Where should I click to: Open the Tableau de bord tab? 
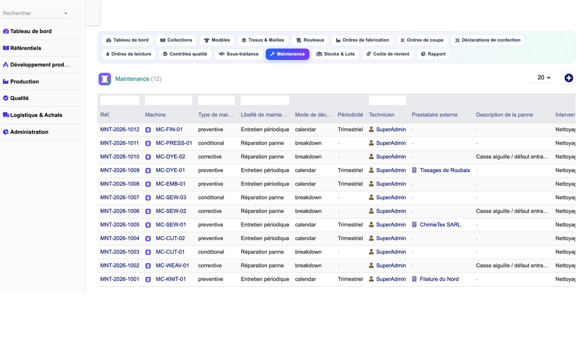[127, 40]
